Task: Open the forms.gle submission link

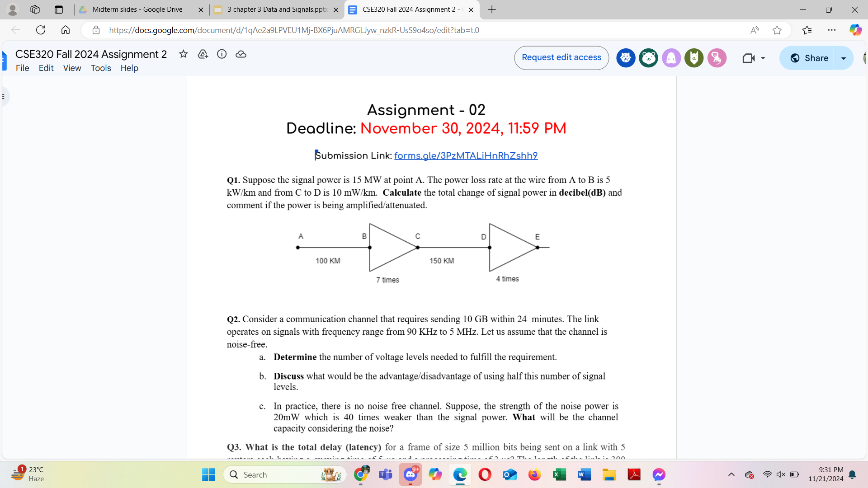Action: click(466, 155)
